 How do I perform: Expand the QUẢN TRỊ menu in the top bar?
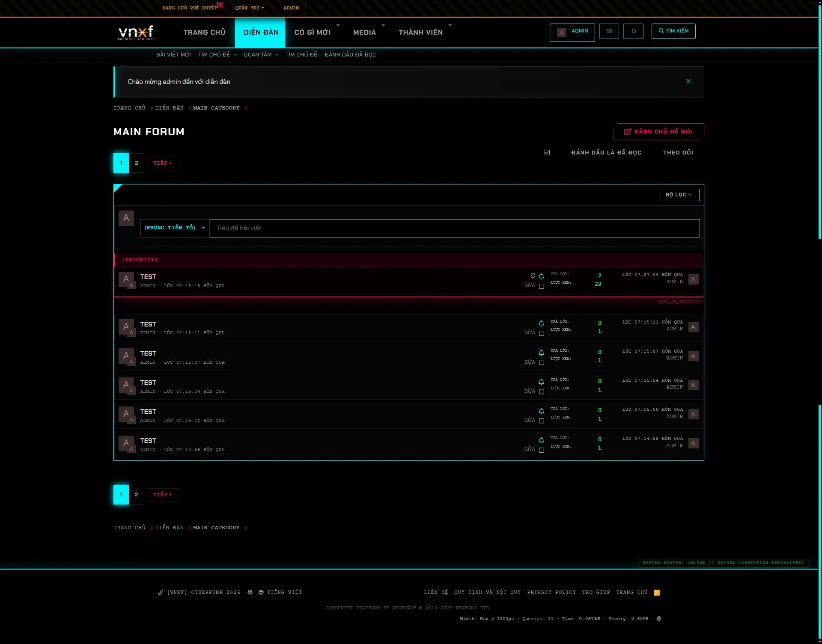[x=250, y=7]
